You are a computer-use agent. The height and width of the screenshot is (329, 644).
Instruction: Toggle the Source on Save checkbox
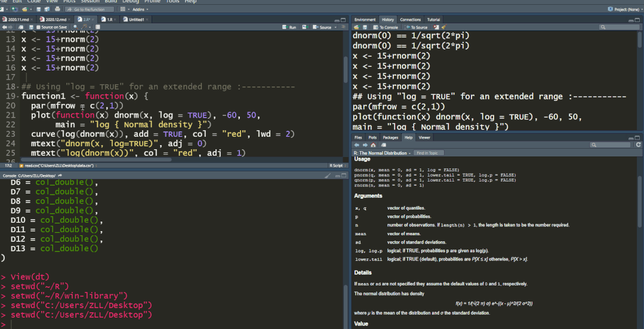(39, 27)
